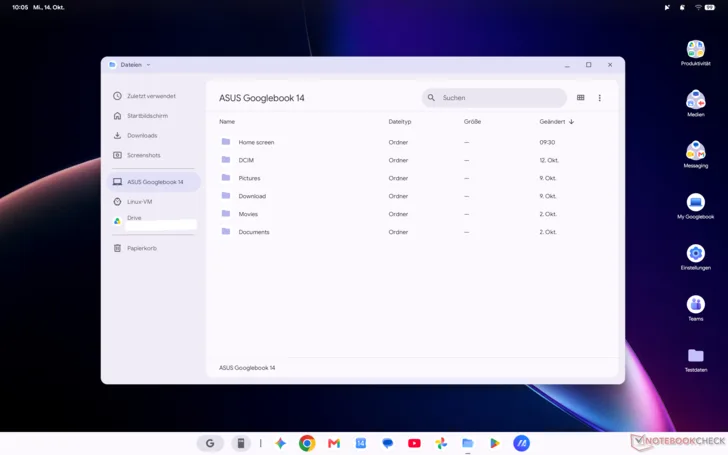728x455 pixels.
Task: Sort by the Größe column
Action: click(472, 122)
